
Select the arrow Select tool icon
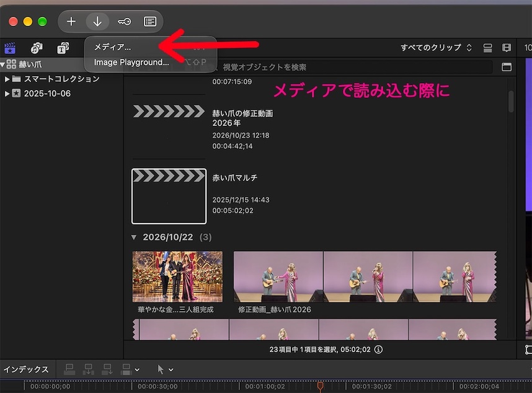[161, 369]
